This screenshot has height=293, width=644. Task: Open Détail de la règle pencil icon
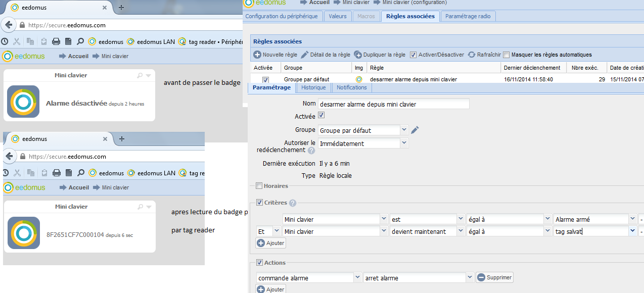(x=304, y=55)
